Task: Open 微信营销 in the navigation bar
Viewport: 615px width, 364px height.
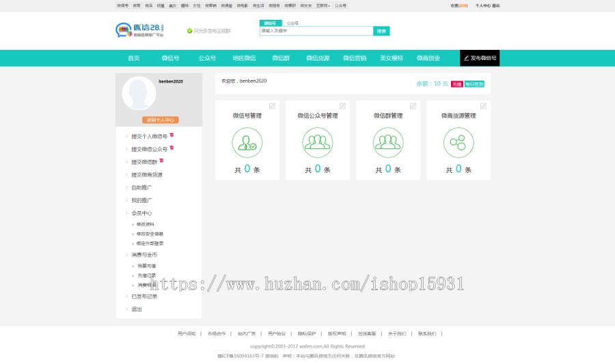Action: tap(355, 58)
